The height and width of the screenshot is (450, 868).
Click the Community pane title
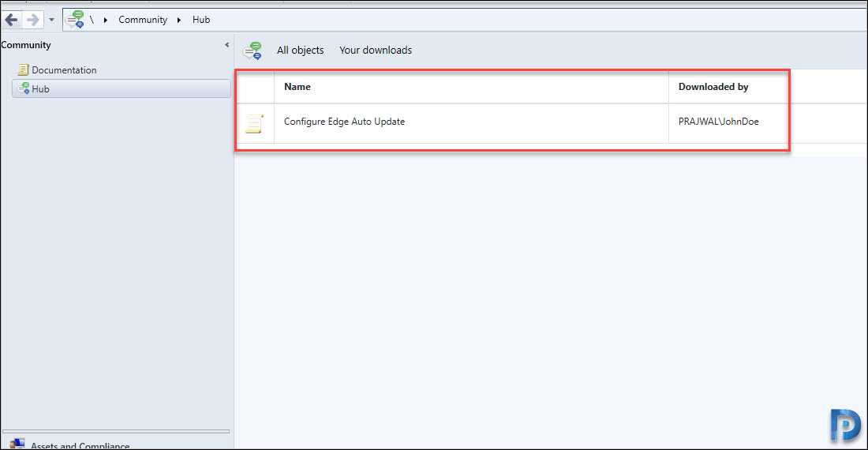pos(25,45)
